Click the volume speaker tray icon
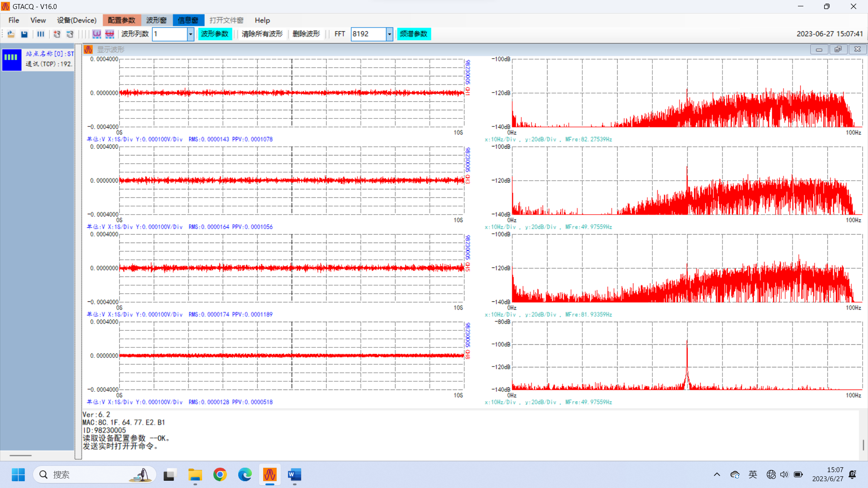This screenshot has height=488, width=868. 784,474
